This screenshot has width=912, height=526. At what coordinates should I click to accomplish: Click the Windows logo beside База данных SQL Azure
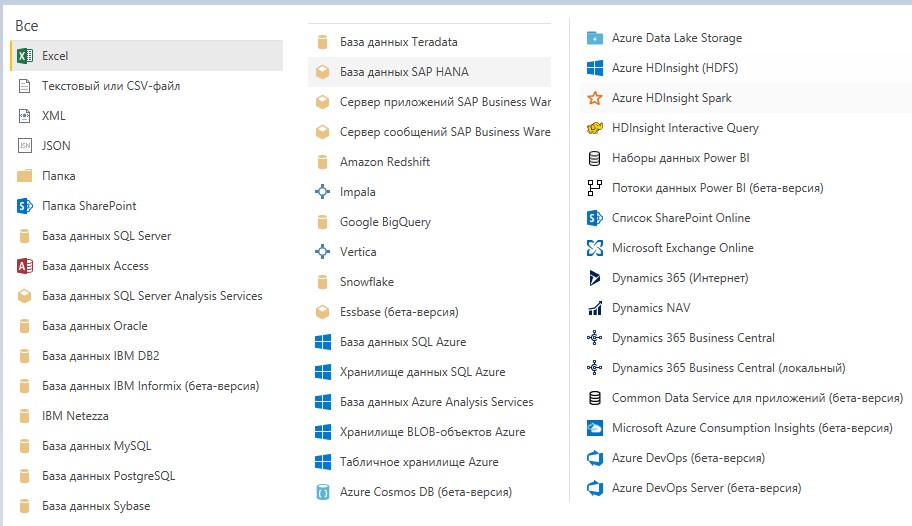[322, 342]
